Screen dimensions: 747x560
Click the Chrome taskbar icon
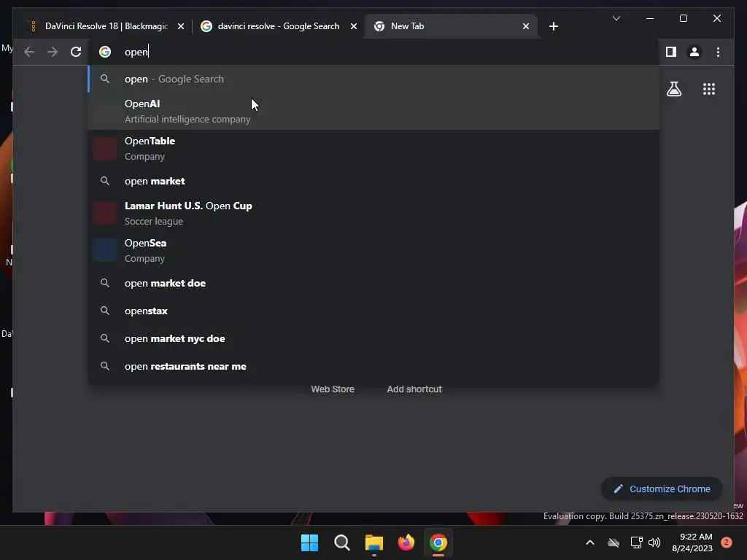438,542
